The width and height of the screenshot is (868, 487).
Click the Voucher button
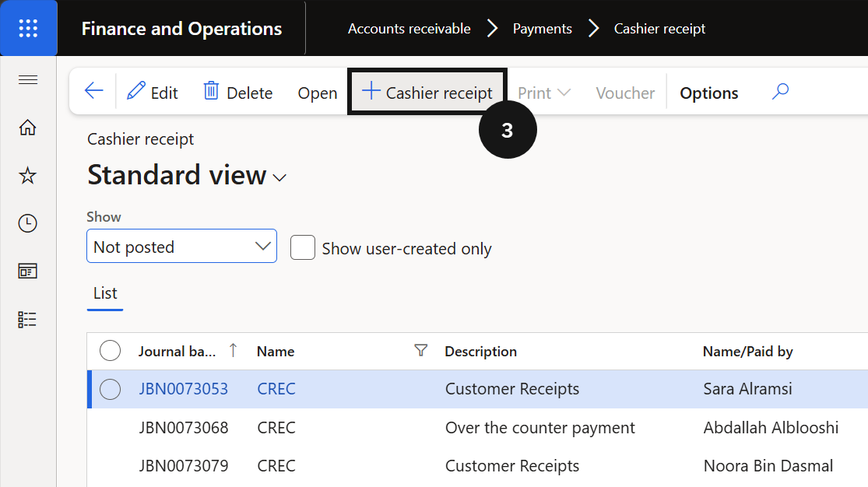pyautogui.click(x=625, y=93)
